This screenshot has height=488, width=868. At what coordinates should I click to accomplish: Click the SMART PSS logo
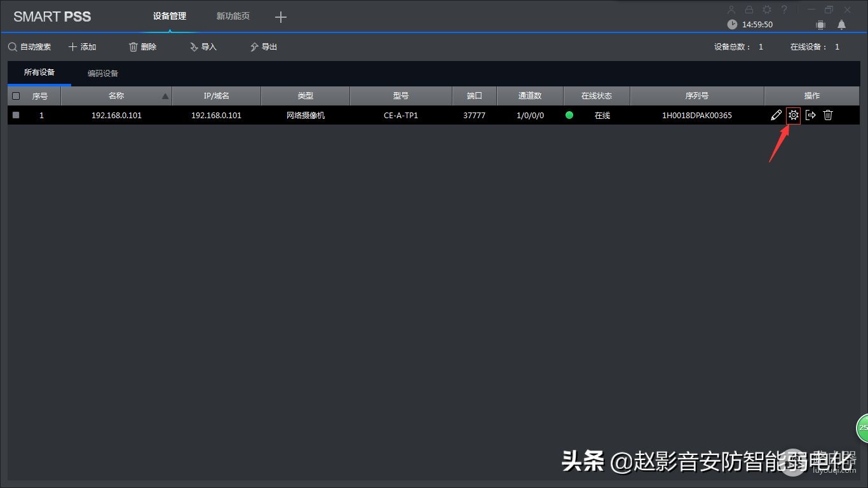52,17
